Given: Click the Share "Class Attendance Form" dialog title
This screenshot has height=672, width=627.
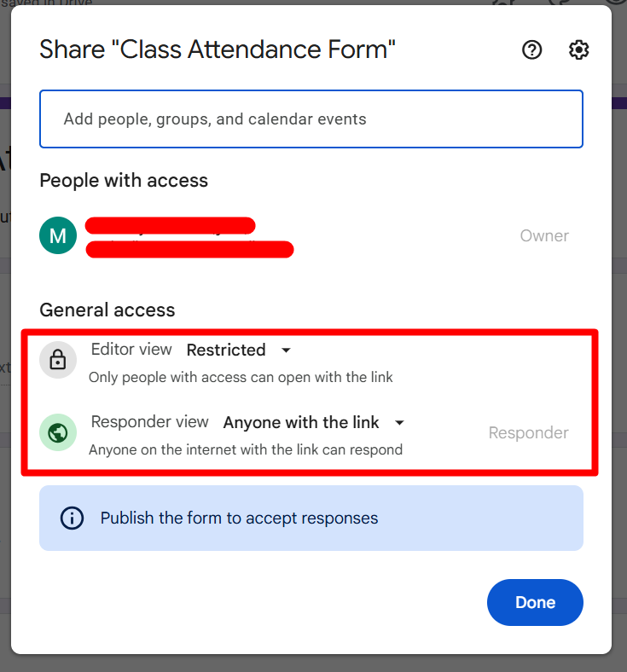Looking at the screenshot, I should coord(218,50).
